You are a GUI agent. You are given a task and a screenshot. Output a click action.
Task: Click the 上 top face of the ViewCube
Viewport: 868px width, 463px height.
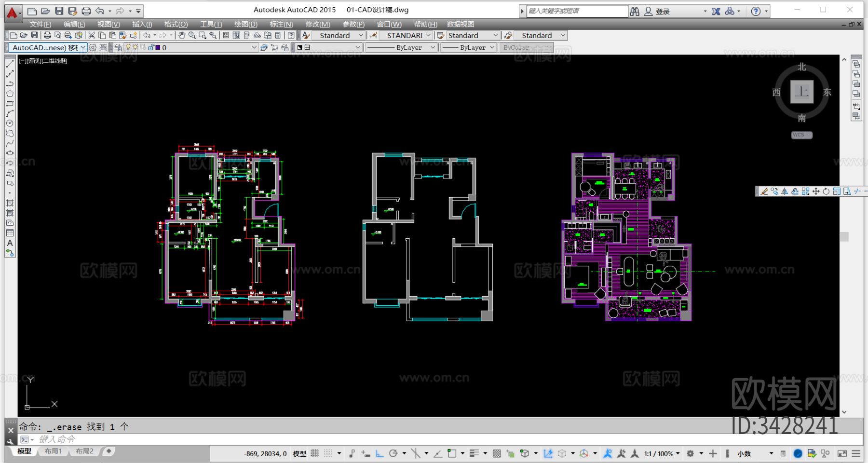[x=802, y=92]
